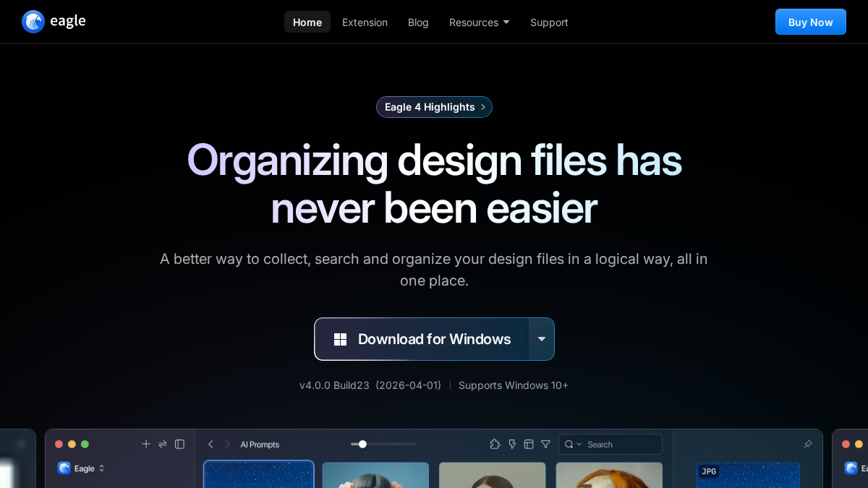The image size is (868, 488).
Task: Click the AI Prompts folder title
Action: tap(260, 445)
